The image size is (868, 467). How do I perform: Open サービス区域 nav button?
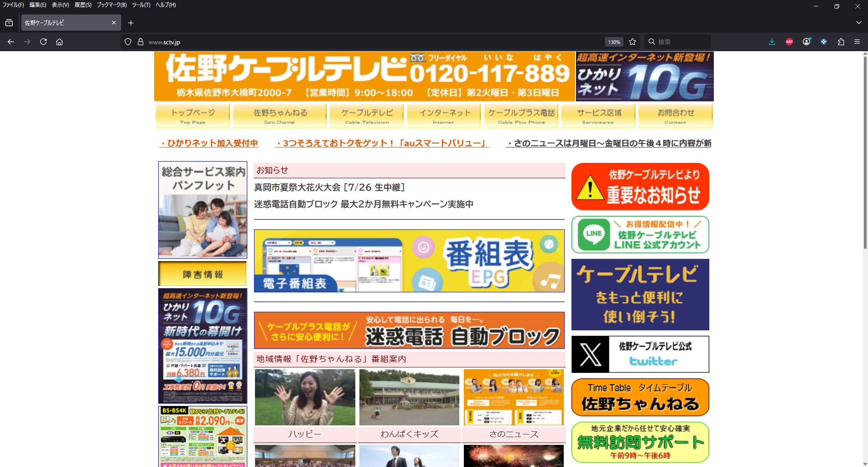pos(599,116)
